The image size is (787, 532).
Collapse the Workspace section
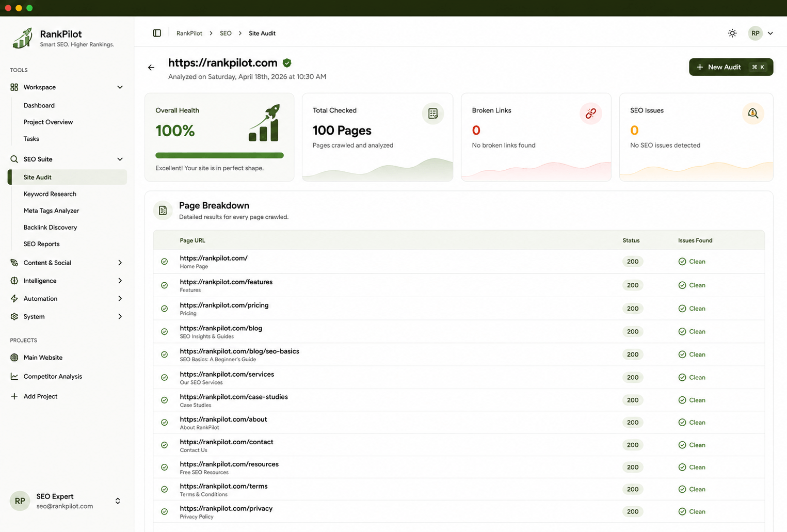pyautogui.click(x=120, y=87)
